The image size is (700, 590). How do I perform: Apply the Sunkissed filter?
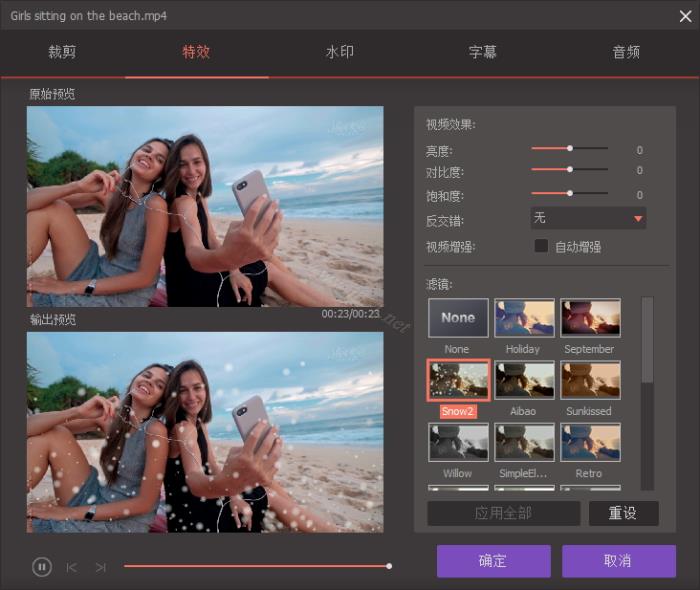click(x=590, y=380)
